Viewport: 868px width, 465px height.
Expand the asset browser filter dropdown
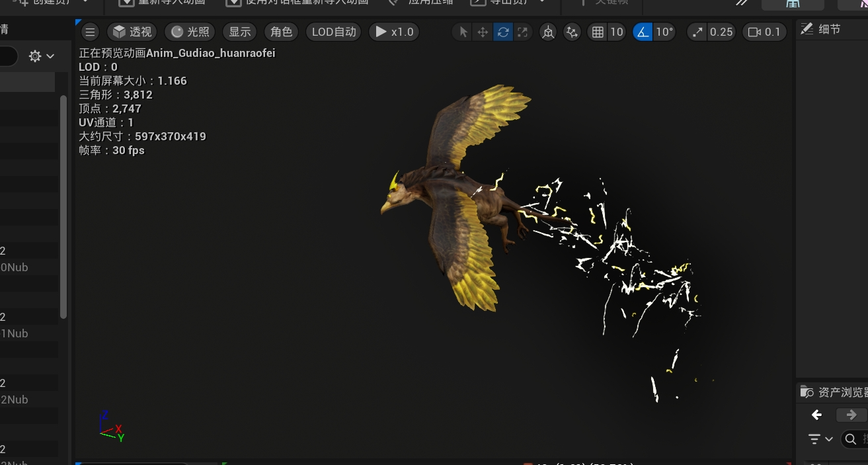[x=820, y=439]
